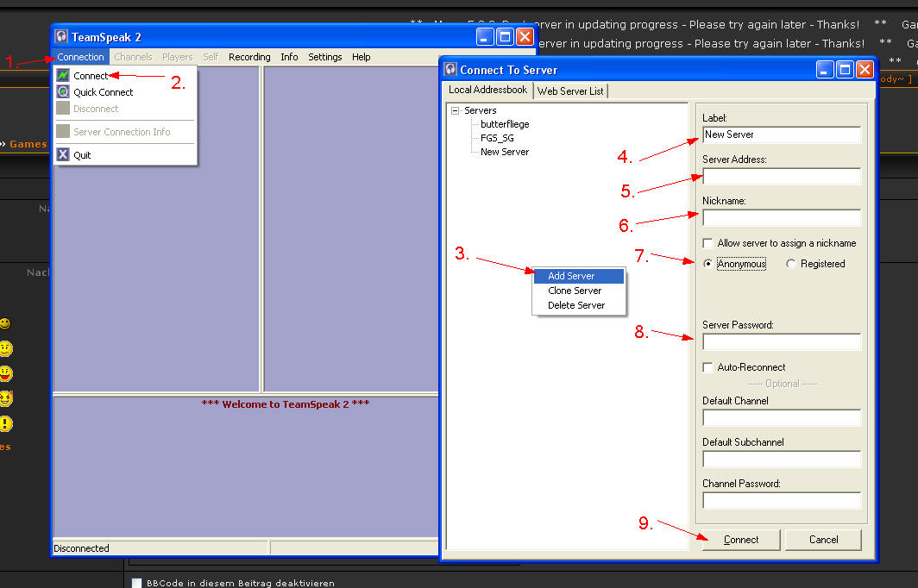Image resolution: width=918 pixels, height=588 pixels.
Task: Enable the Auto-Reconnect checkbox
Action: point(708,367)
